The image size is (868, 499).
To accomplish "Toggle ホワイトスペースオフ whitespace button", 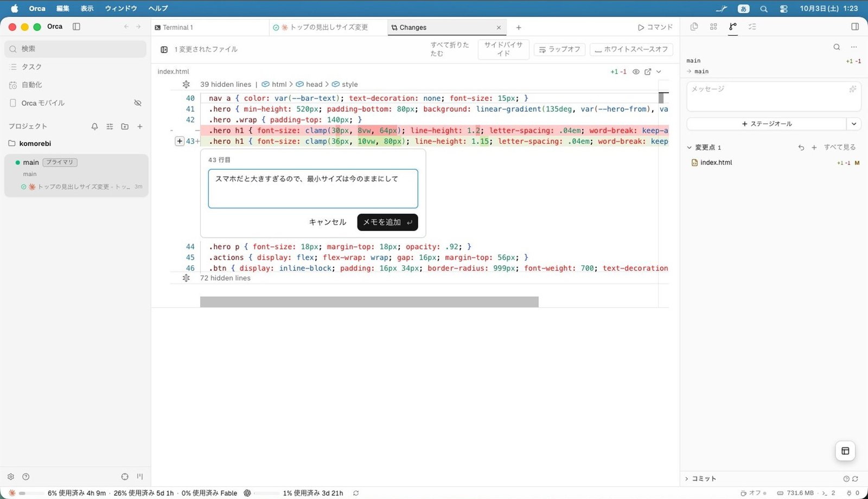I will [631, 49].
